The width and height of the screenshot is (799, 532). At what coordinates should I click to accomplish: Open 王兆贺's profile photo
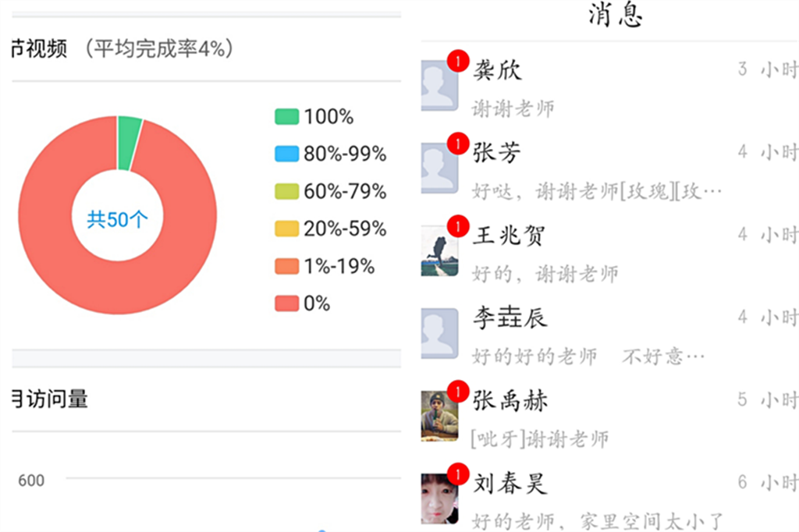439,250
